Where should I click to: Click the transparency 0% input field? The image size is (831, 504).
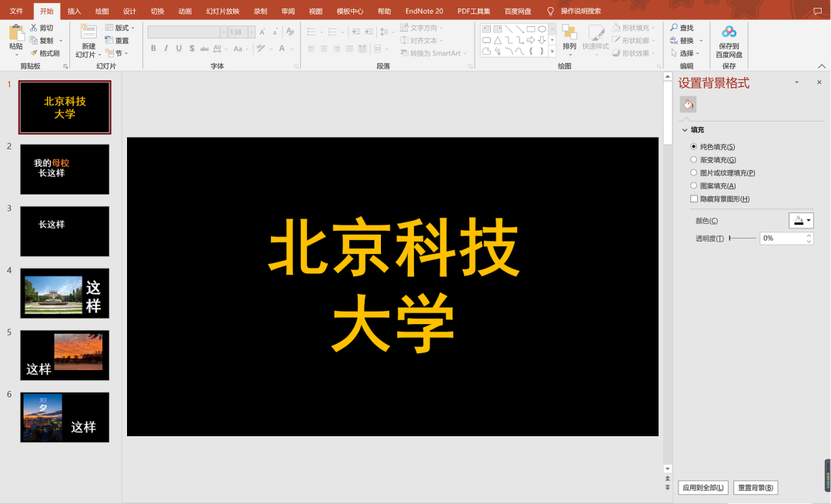click(x=783, y=239)
